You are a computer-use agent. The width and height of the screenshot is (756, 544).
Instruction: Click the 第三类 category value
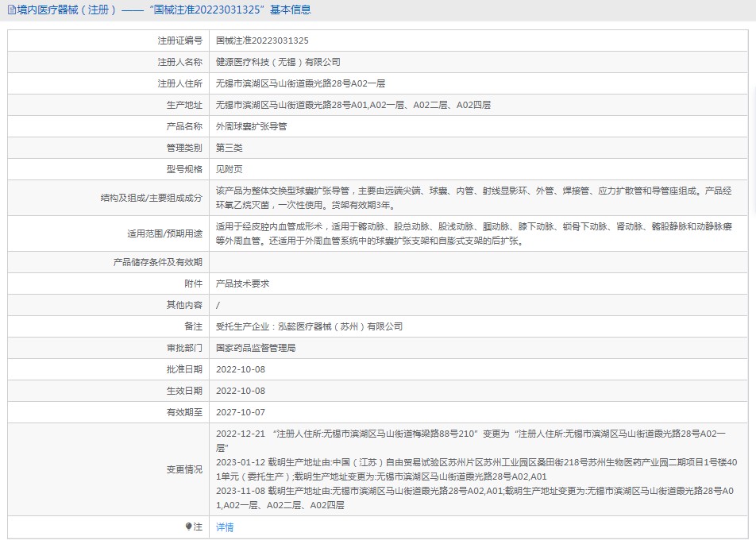tap(229, 148)
